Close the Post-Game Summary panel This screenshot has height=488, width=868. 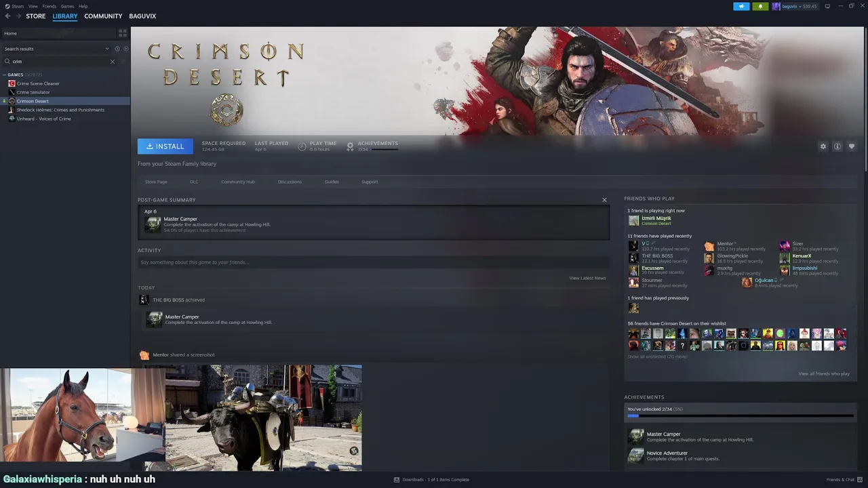(604, 200)
